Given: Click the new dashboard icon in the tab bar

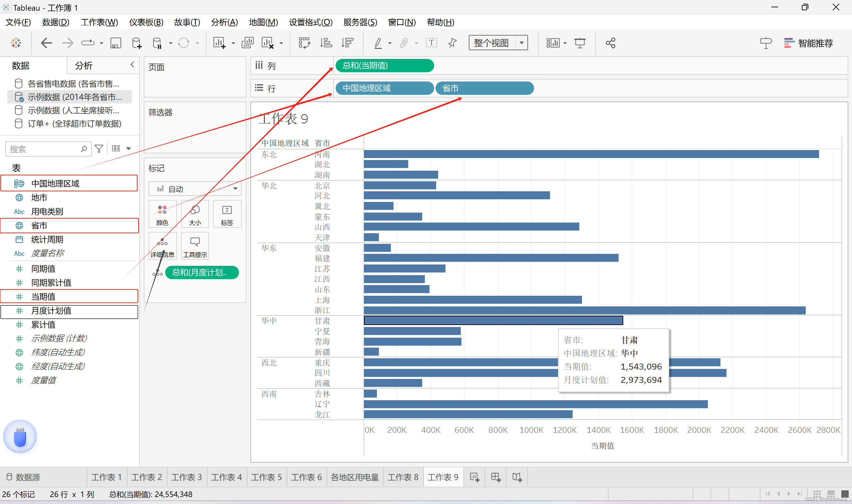Looking at the screenshot, I should (x=496, y=477).
